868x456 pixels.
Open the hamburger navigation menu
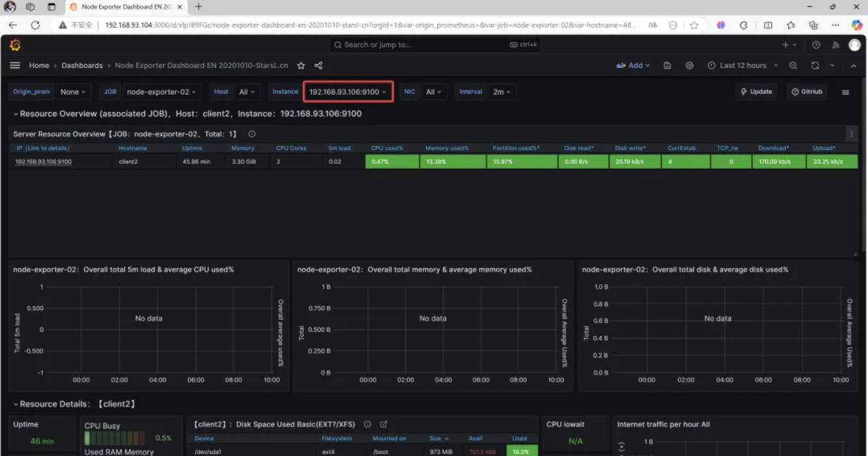click(x=15, y=65)
